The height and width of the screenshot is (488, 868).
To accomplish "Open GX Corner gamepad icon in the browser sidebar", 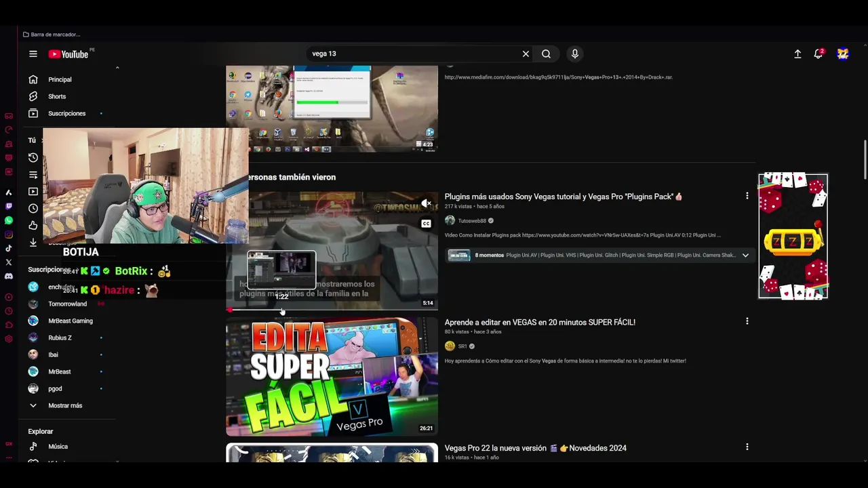I will tap(9, 116).
